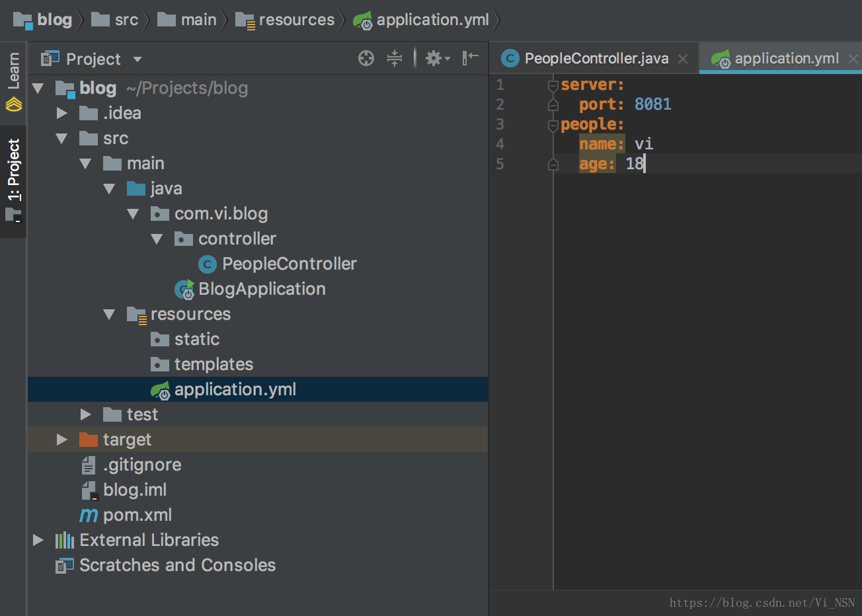
Task: Open the Project view dropdown arrow
Action: coord(137,59)
